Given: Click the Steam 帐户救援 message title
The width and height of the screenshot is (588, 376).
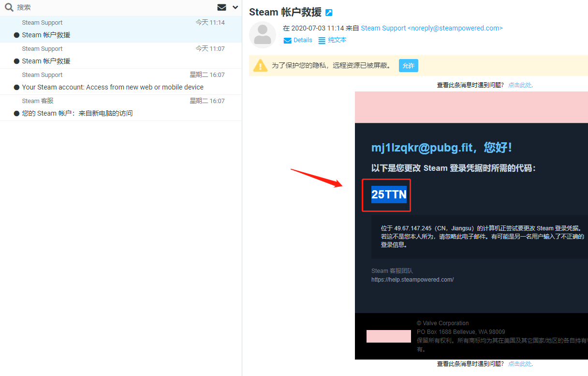Looking at the screenshot, I should click(x=285, y=13).
